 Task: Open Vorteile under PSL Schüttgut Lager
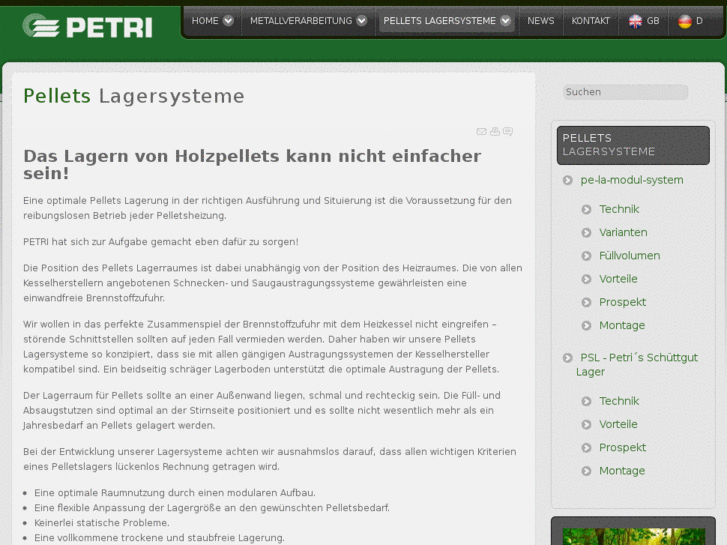(x=618, y=424)
